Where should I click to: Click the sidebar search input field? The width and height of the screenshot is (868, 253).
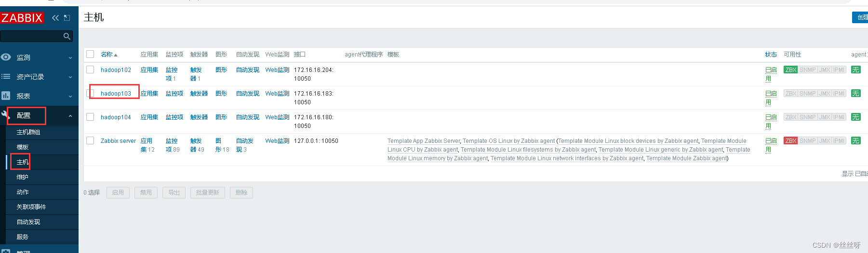tap(31, 36)
